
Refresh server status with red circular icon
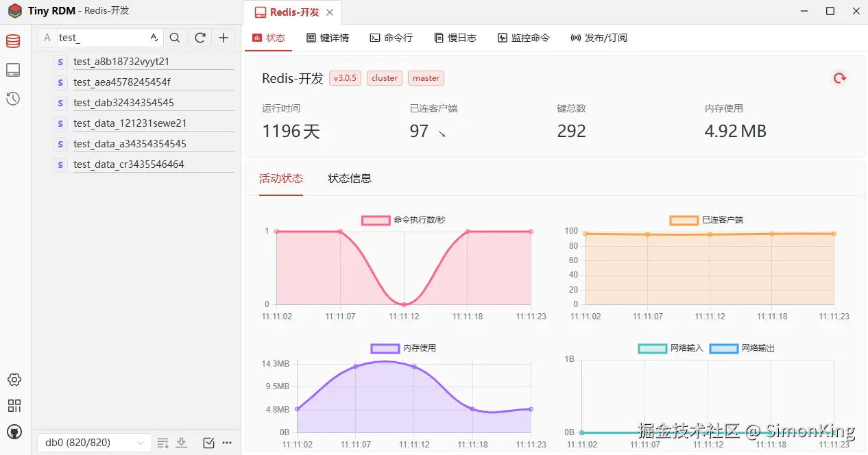point(839,78)
